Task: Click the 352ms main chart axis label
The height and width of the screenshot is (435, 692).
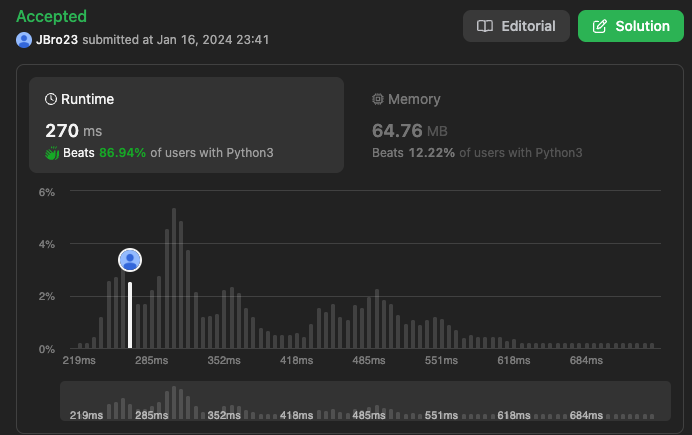Action: tap(224, 360)
